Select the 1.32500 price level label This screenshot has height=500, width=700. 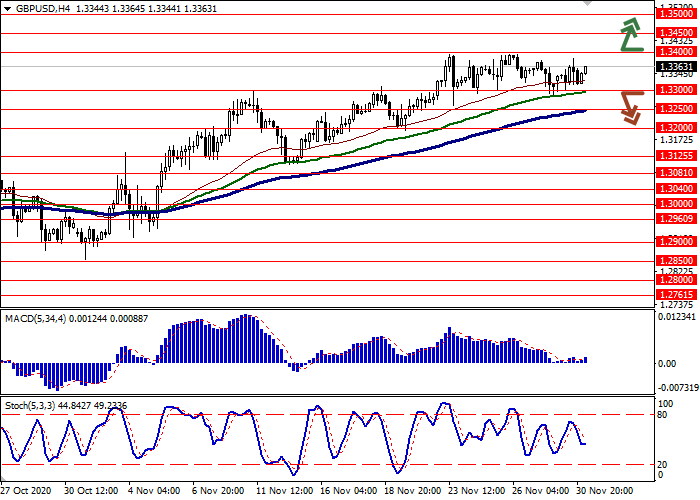[x=677, y=109]
